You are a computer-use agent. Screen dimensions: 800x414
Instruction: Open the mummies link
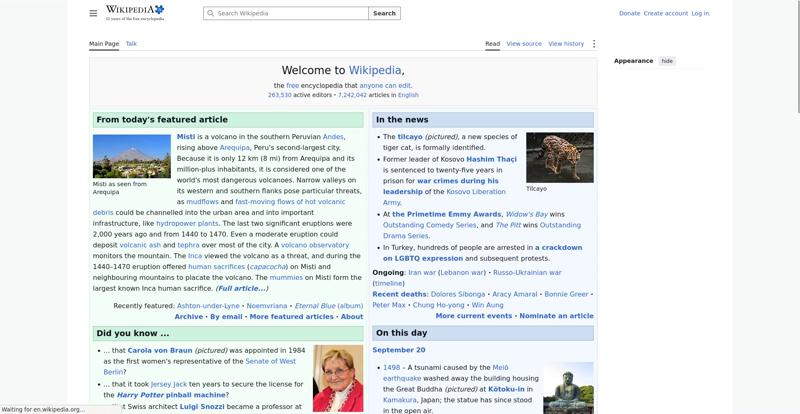point(286,278)
